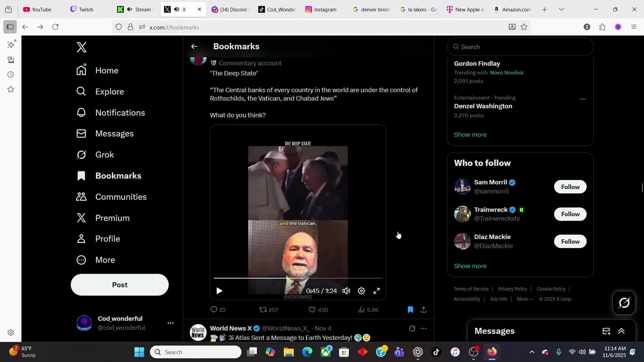The width and height of the screenshot is (644, 362).
Task: Open browser history sidebar icon
Action: click(x=11, y=74)
